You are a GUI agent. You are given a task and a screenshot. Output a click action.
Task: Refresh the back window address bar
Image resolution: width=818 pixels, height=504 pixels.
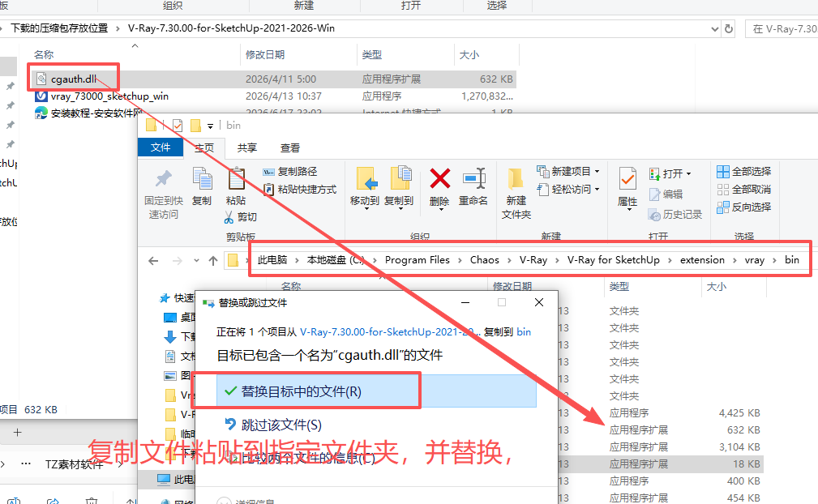729,28
